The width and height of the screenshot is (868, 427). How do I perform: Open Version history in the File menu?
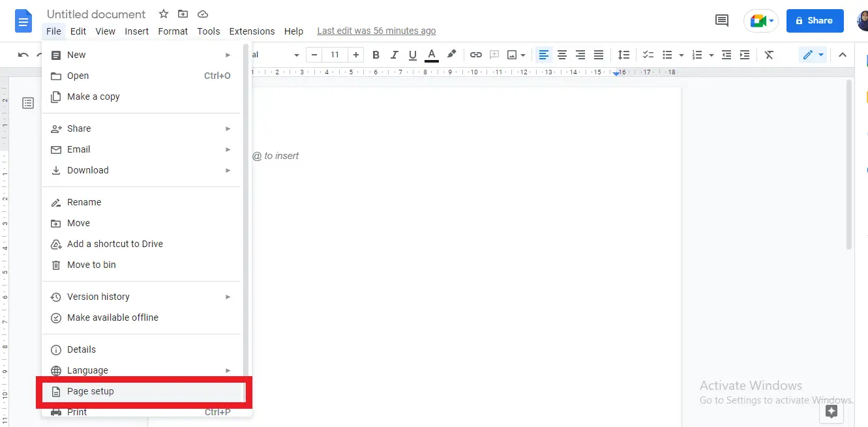click(x=98, y=297)
